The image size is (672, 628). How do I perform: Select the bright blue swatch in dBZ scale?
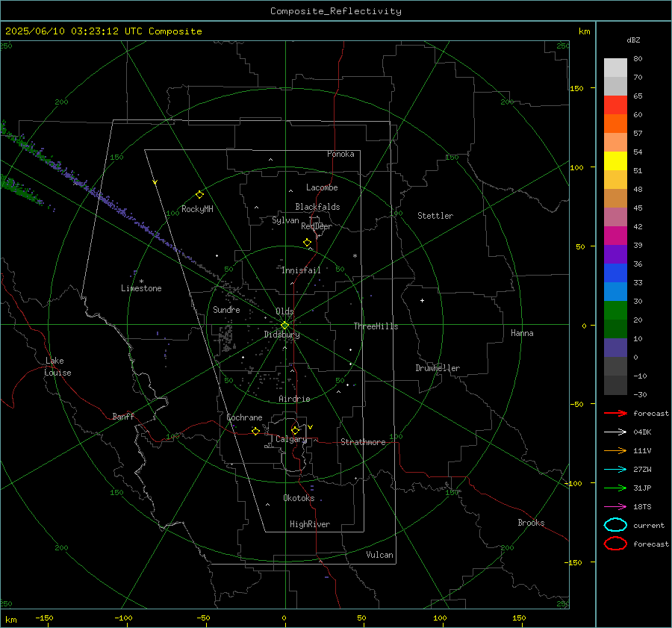615,273
